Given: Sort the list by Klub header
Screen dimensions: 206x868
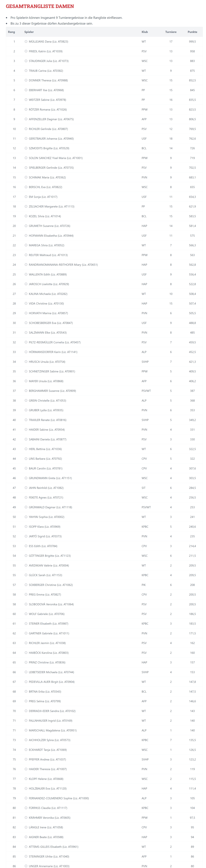Looking at the screenshot, I should pos(145,32).
